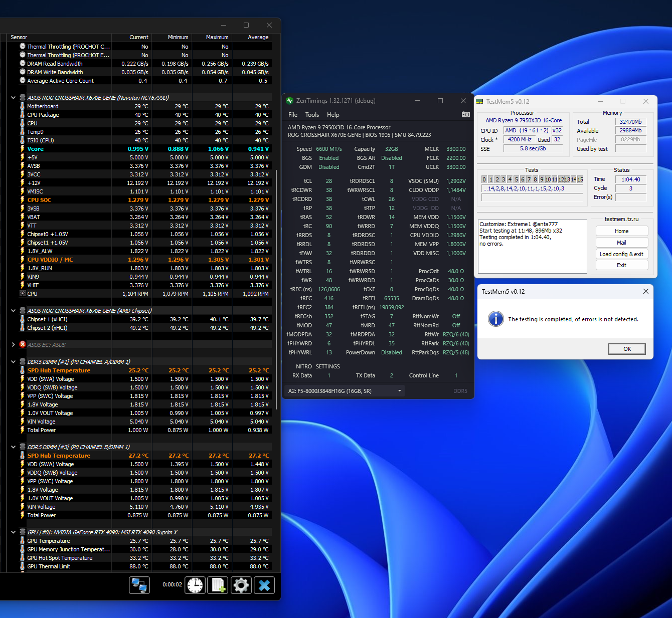The image size is (672, 618).
Task: Expand the ASUS EC: ASUS group
Action: click(13, 344)
